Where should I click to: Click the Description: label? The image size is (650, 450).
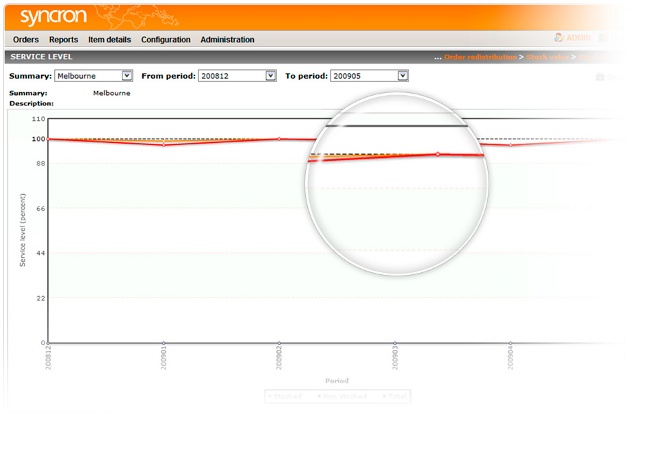[32, 104]
